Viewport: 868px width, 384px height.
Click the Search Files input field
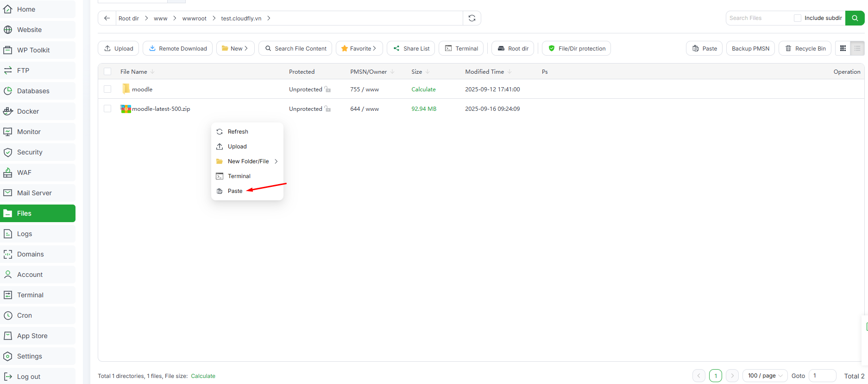tap(758, 18)
